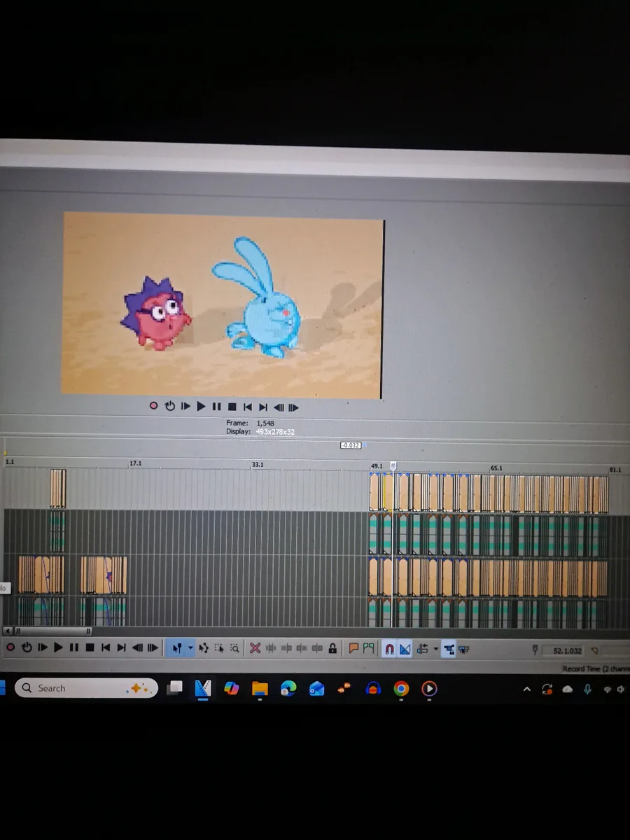Toggle Loop Playback in timeline transport bar
Screen dimensions: 630x840
27,647
